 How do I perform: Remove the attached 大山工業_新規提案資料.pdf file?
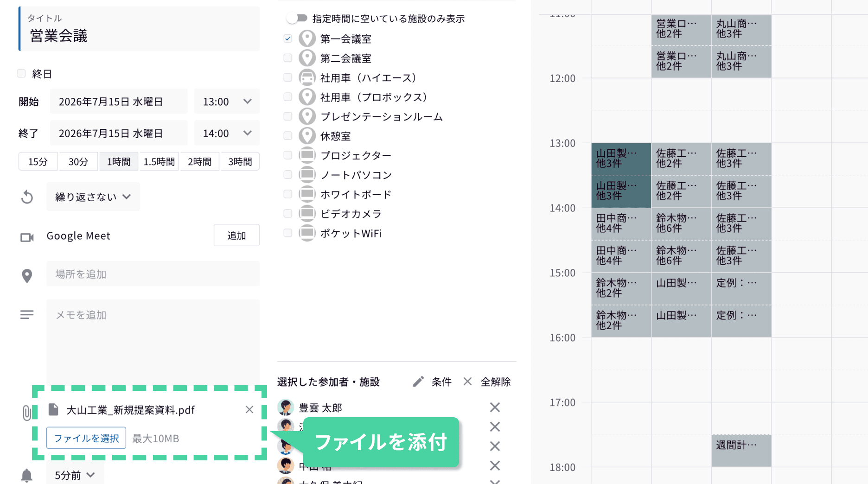pyautogui.click(x=249, y=409)
